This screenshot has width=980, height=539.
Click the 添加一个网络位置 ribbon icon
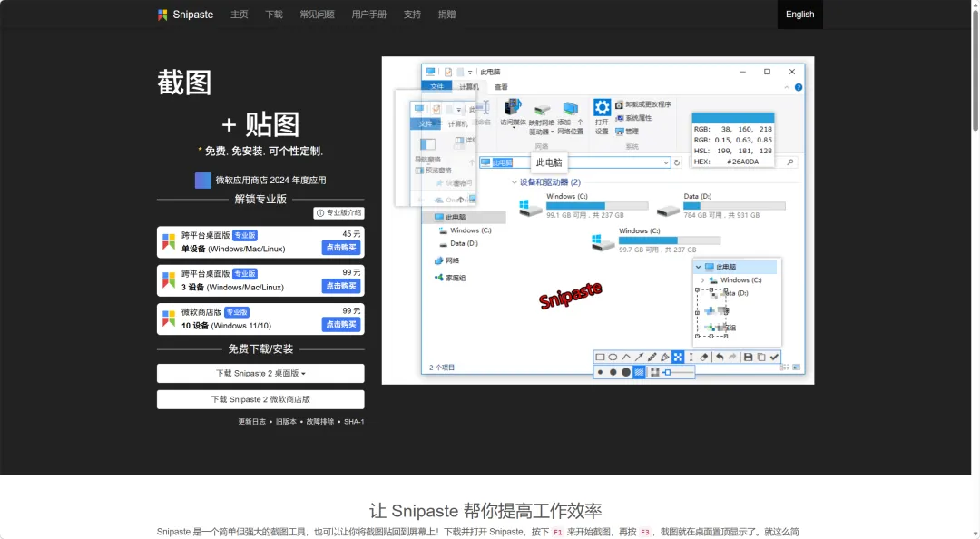570,109
